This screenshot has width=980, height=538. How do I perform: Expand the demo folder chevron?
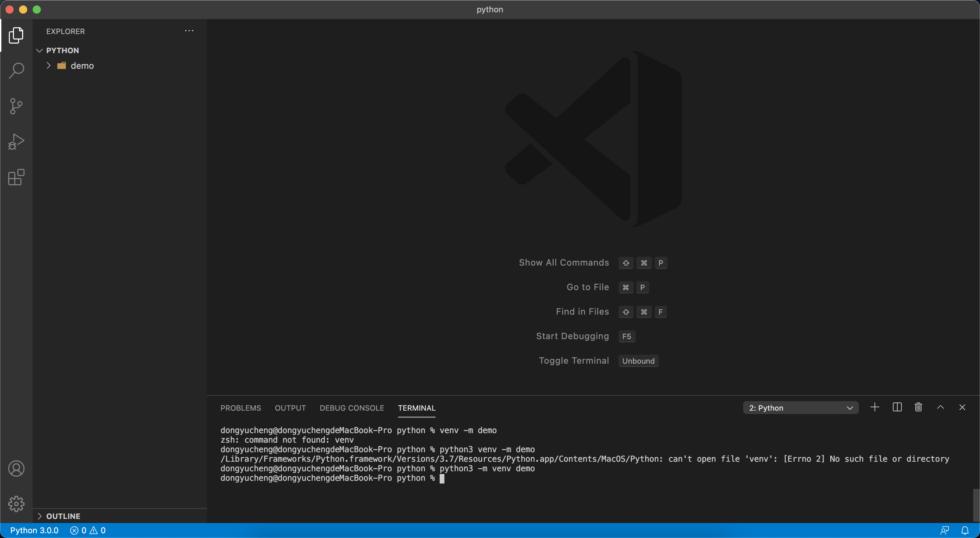coord(48,65)
